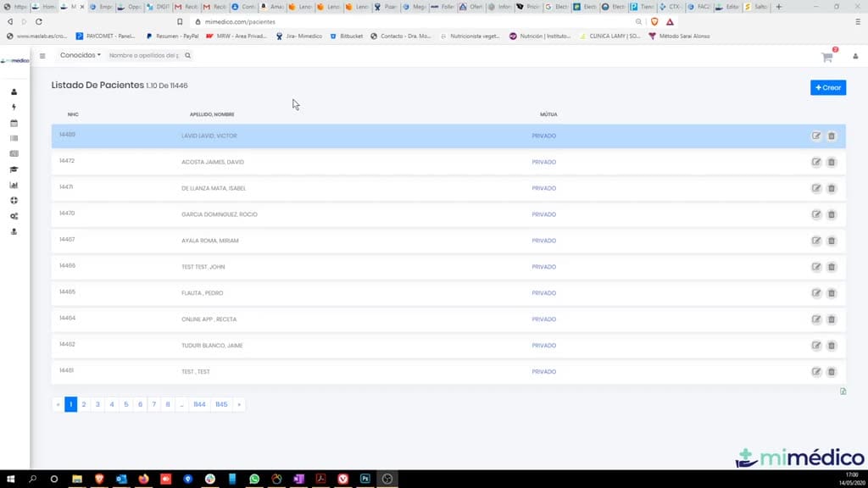Open Photoshop from the taskbar
The image size is (868, 488).
click(364, 479)
